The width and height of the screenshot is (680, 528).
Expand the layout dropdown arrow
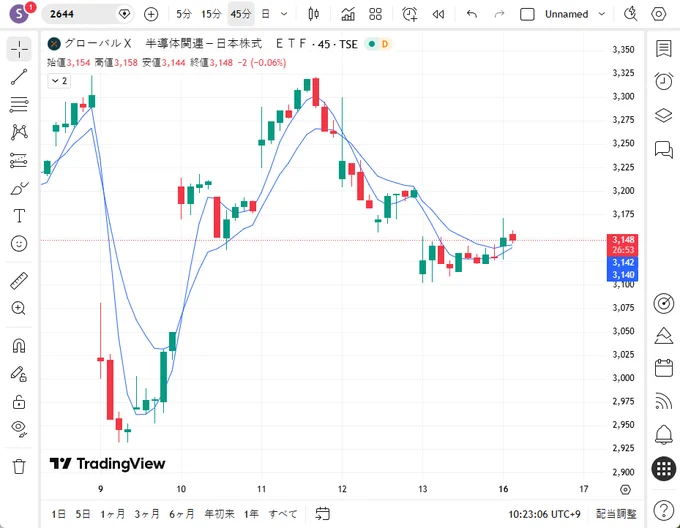[602, 14]
